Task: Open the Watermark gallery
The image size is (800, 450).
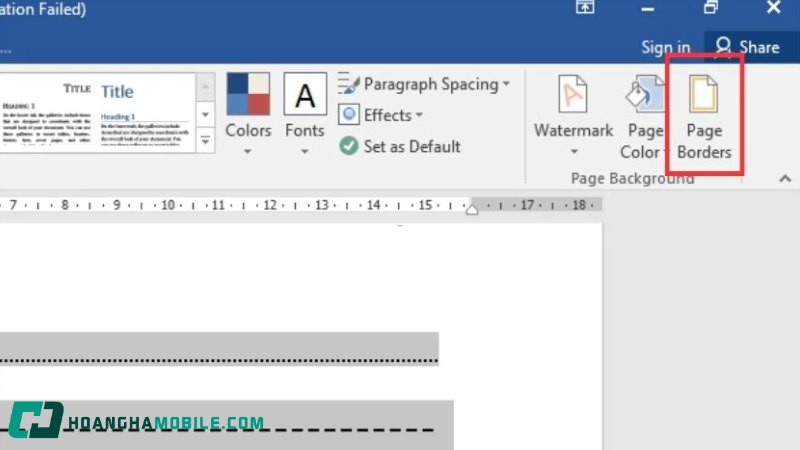Action: coord(573,115)
